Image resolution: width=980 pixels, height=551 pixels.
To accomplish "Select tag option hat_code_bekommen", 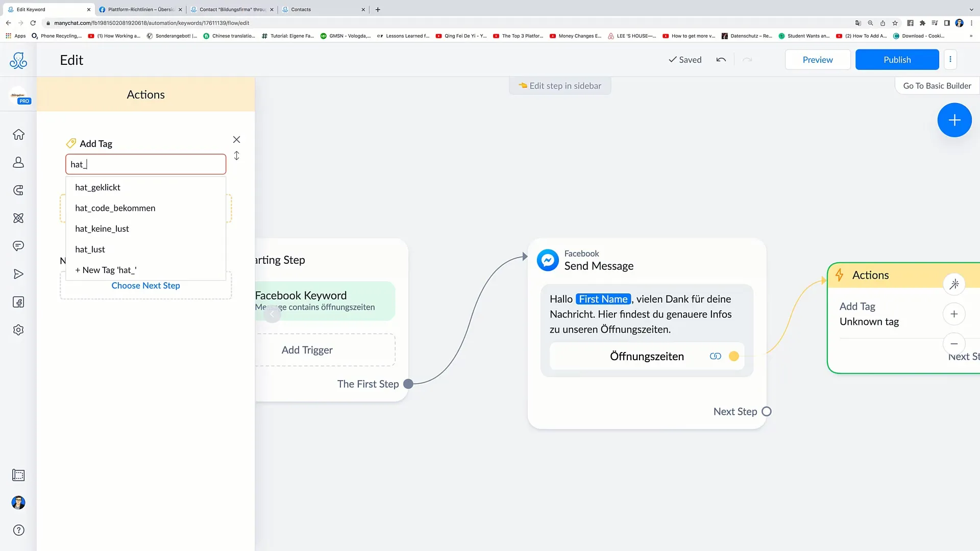I will (x=115, y=208).
